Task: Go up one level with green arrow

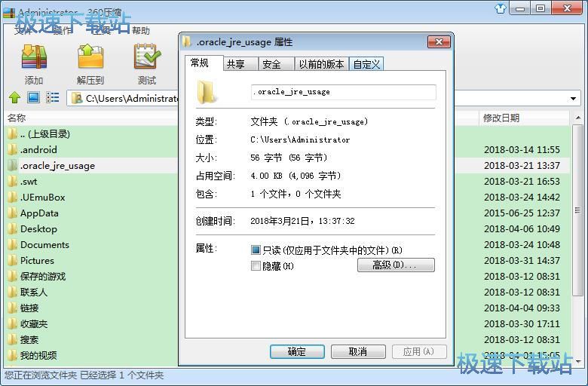Action: coord(14,98)
